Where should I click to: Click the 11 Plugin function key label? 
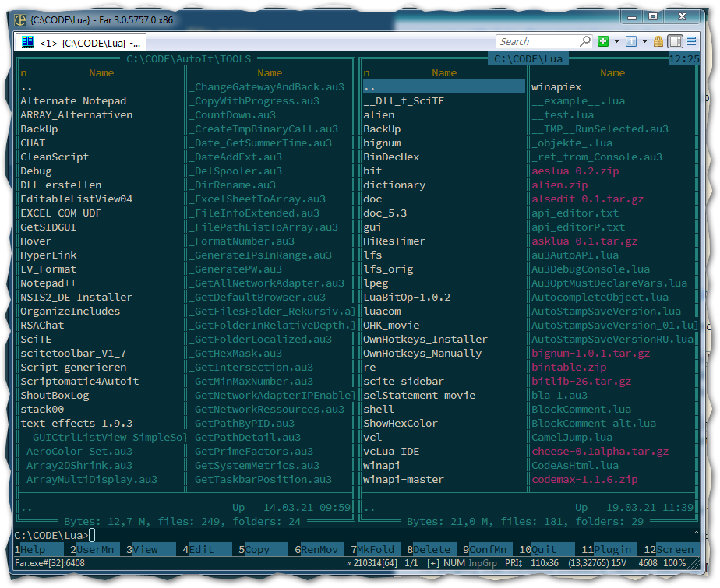coord(612,549)
